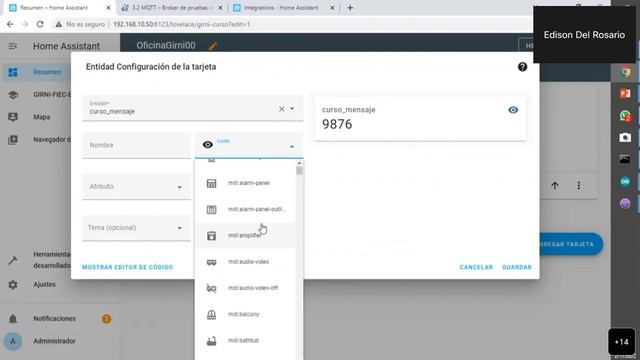This screenshot has height=360, width=640.
Task: Click the No es seguro warning
Action: (x=81, y=24)
